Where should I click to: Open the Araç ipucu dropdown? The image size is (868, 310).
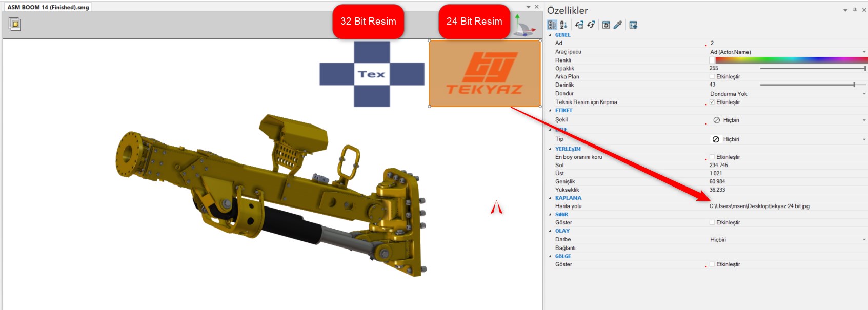pyautogui.click(x=864, y=52)
